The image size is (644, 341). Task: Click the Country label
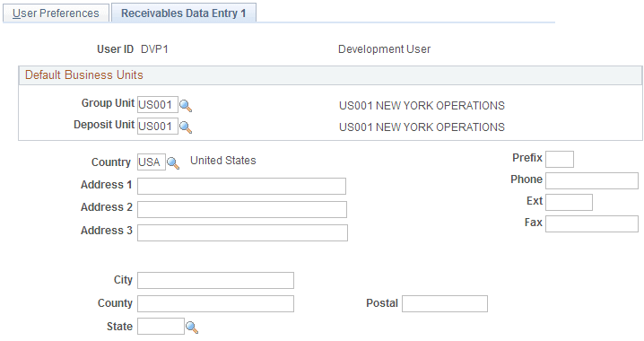pos(111,162)
